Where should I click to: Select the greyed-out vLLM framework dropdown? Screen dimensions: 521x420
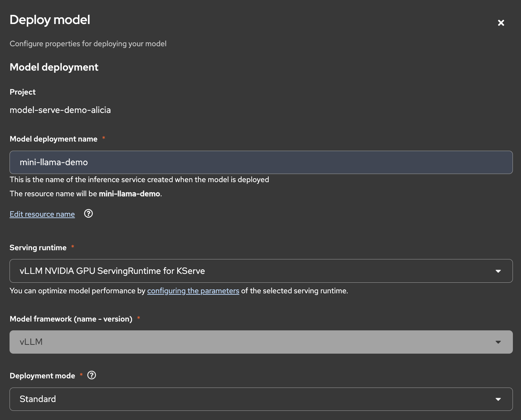247,342
